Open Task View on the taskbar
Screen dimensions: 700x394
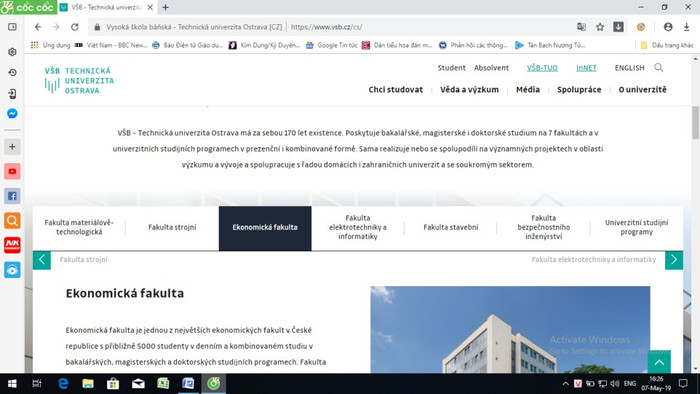tap(37, 384)
